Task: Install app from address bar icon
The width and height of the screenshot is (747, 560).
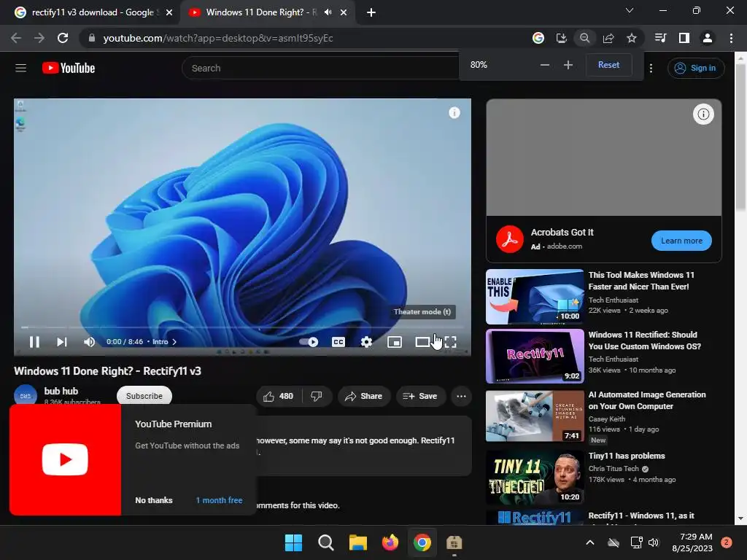Action: point(561,38)
